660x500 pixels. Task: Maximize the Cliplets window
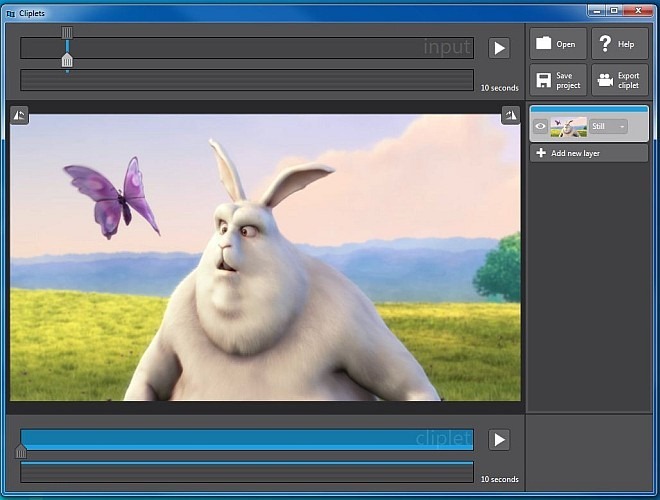tap(615, 10)
